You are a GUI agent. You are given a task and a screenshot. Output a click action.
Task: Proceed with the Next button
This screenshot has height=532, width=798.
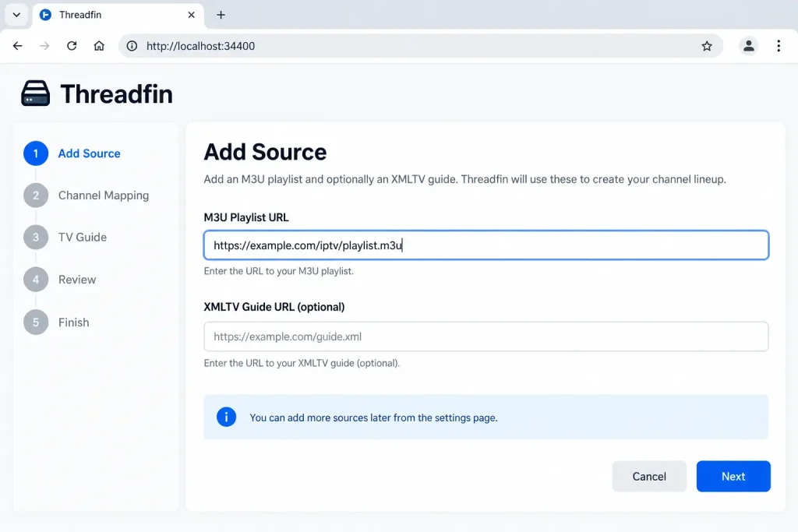(x=733, y=476)
